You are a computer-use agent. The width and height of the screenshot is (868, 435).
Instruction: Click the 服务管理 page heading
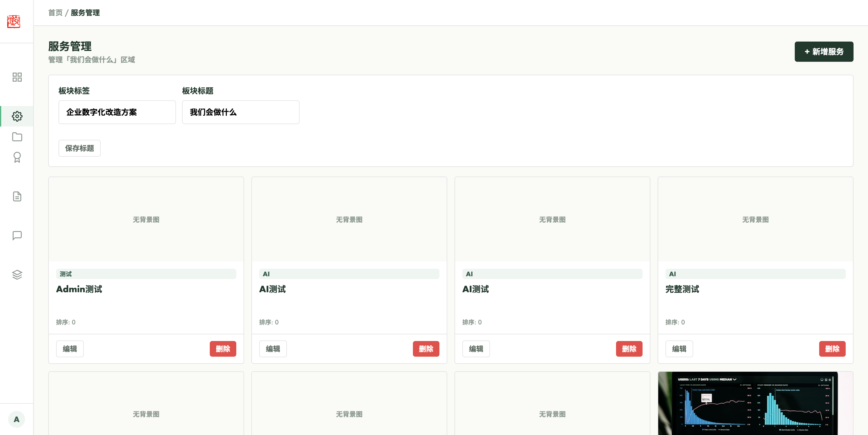tap(70, 46)
